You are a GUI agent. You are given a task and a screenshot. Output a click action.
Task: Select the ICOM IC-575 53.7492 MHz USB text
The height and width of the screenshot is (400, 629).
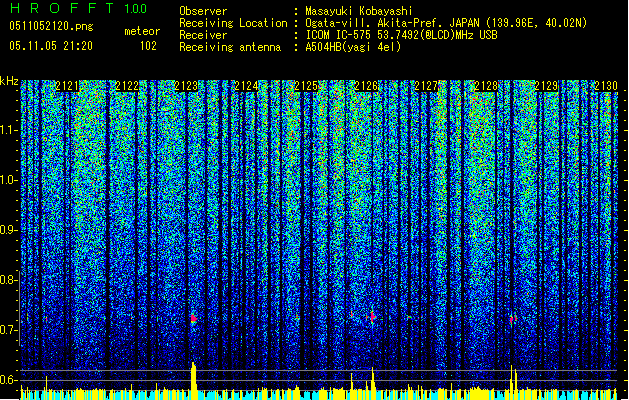pyautogui.click(x=401, y=35)
